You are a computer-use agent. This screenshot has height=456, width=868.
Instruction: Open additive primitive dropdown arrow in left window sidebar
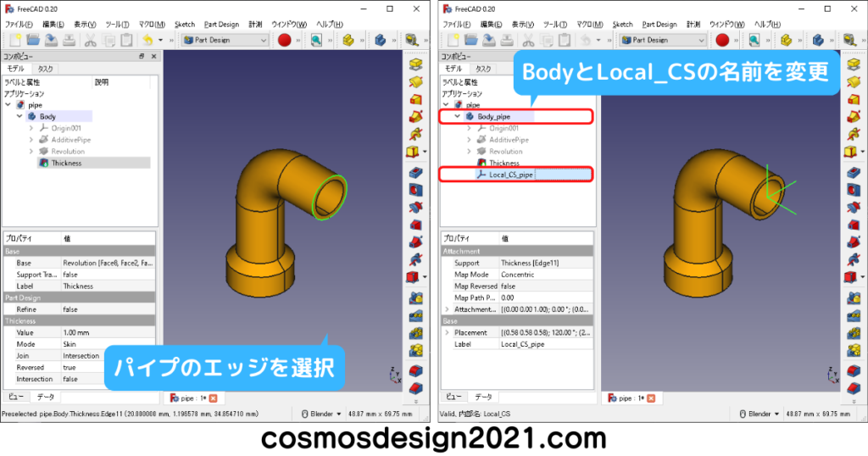tap(426, 152)
